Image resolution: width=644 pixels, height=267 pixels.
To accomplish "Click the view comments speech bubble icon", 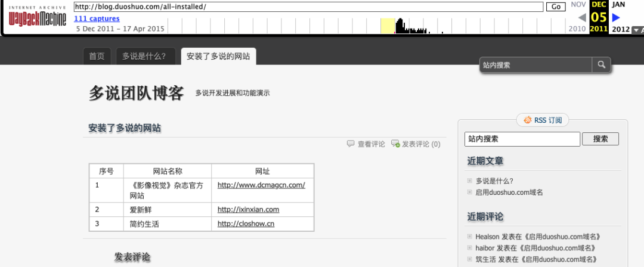I will tap(351, 144).
